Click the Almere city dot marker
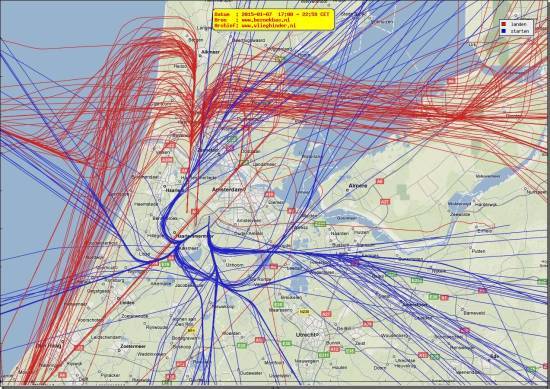The height and width of the screenshot is (389, 550). [348, 190]
